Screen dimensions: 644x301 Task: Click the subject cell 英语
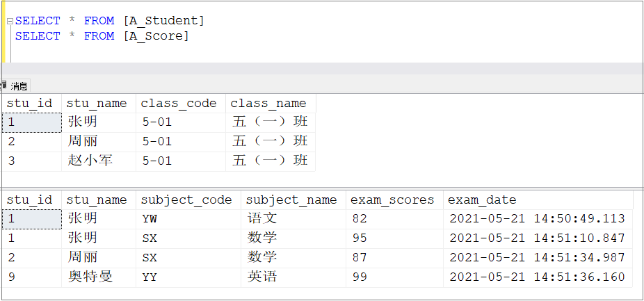click(x=262, y=277)
